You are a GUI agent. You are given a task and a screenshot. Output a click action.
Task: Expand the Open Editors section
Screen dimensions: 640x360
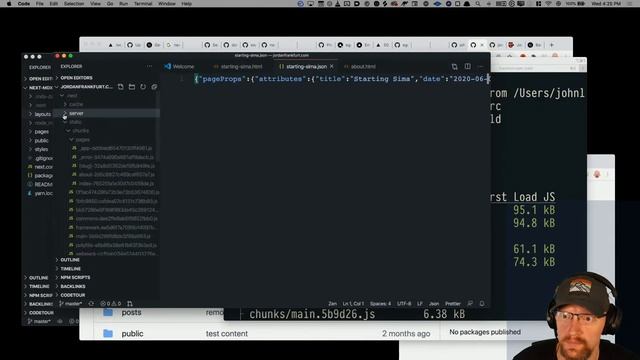pyautogui.click(x=76, y=78)
